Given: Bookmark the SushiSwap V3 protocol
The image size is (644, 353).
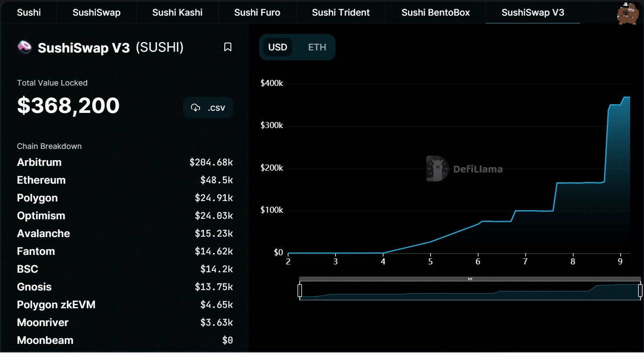Looking at the screenshot, I should coord(228,47).
